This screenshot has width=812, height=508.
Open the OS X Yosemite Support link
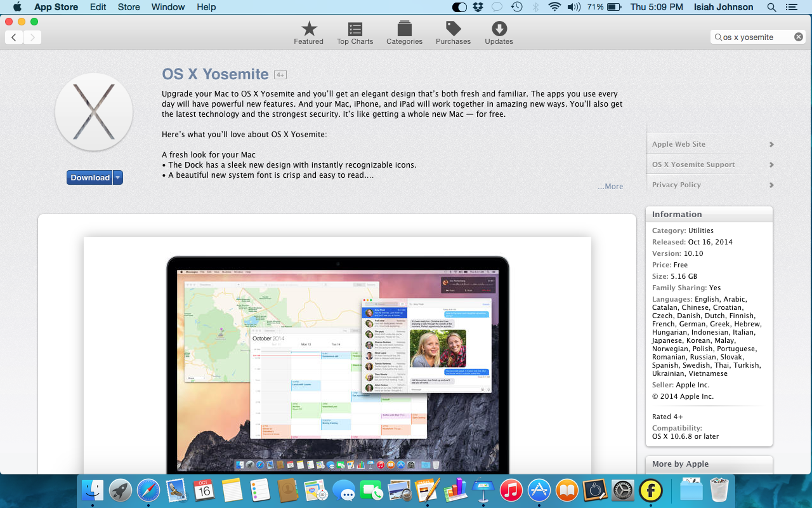point(693,164)
